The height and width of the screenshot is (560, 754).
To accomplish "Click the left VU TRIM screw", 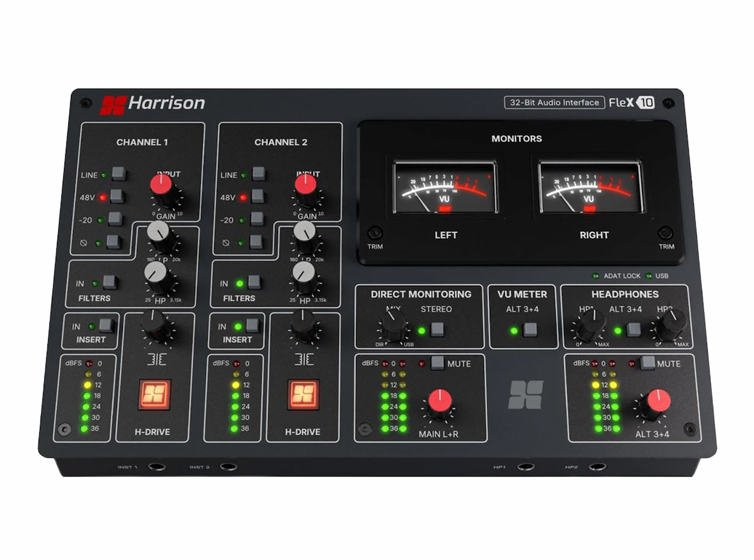I will coord(375,233).
